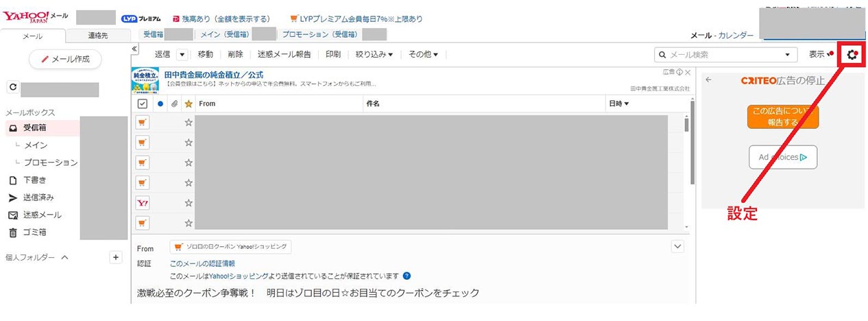Click the email list vertical scrollbar
The image size is (868, 321).
[x=686, y=171]
